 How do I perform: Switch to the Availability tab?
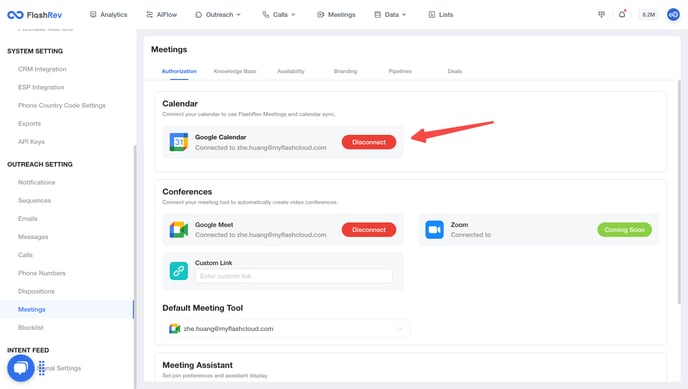tap(290, 71)
